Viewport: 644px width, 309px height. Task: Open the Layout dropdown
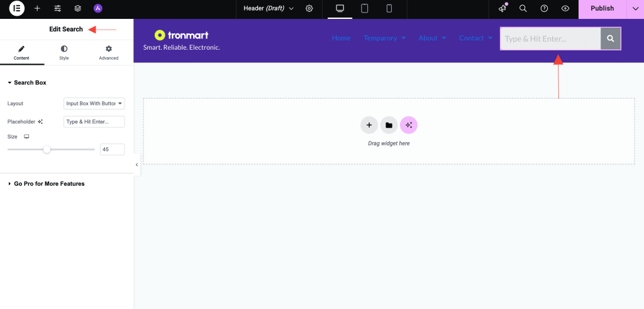(x=94, y=103)
